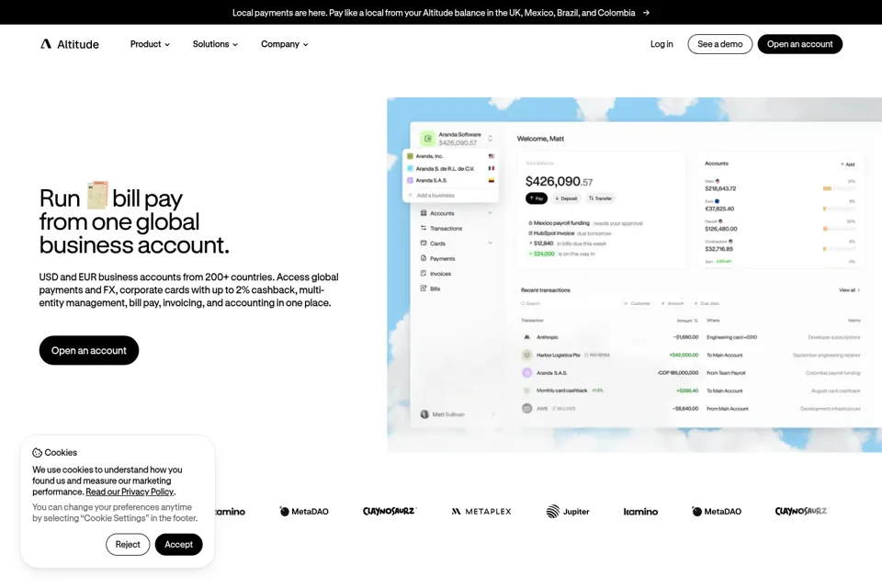This screenshot has height=588, width=882.
Task: Click Log in
Action: [x=661, y=44]
